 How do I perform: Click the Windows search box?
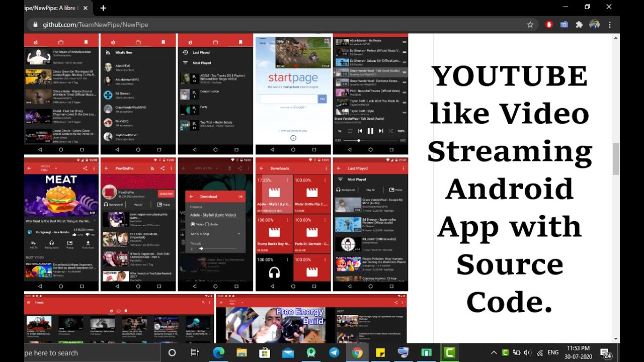(x=93, y=352)
